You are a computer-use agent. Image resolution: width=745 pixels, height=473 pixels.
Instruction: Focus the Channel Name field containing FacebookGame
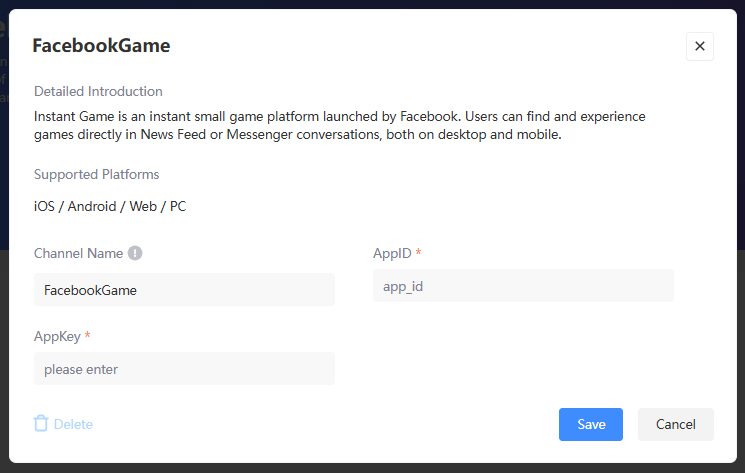184,290
